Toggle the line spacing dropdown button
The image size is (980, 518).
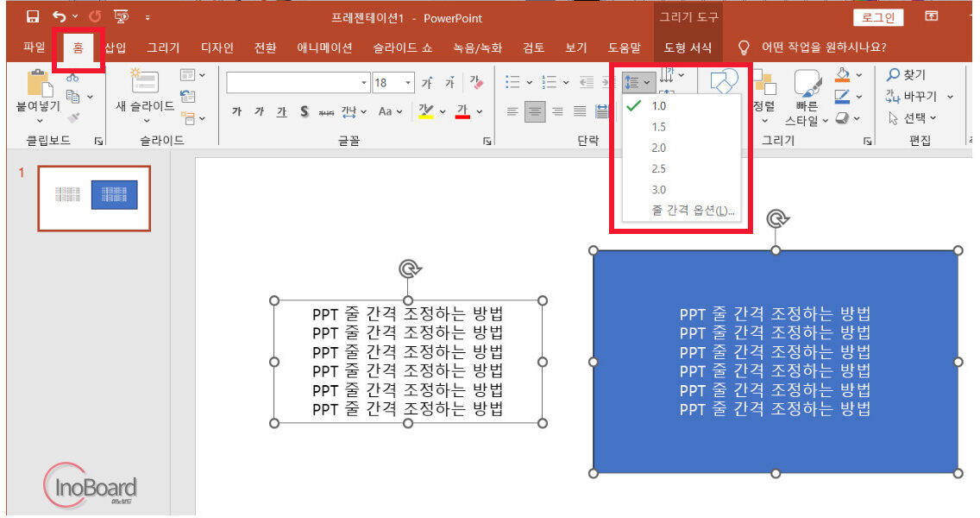click(638, 82)
